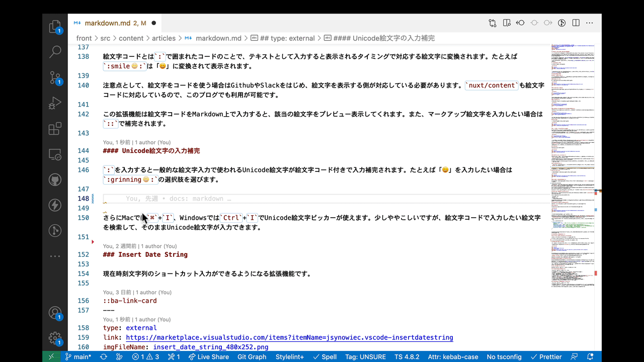The height and width of the screenshot is (362, 644).
Task: Open the Source Control panel
Action: (55, 77)
